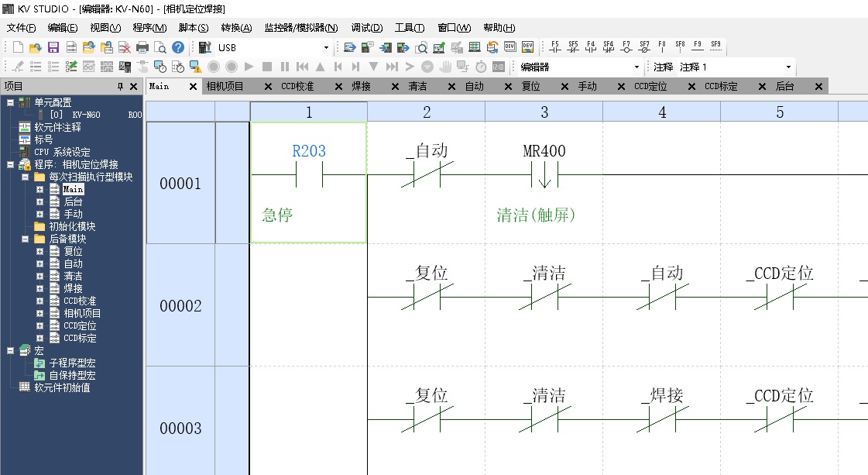This screenshot has height=475, width=868.
Task: Open Help via the blue question mark icon
Action: tap(178, 47)
